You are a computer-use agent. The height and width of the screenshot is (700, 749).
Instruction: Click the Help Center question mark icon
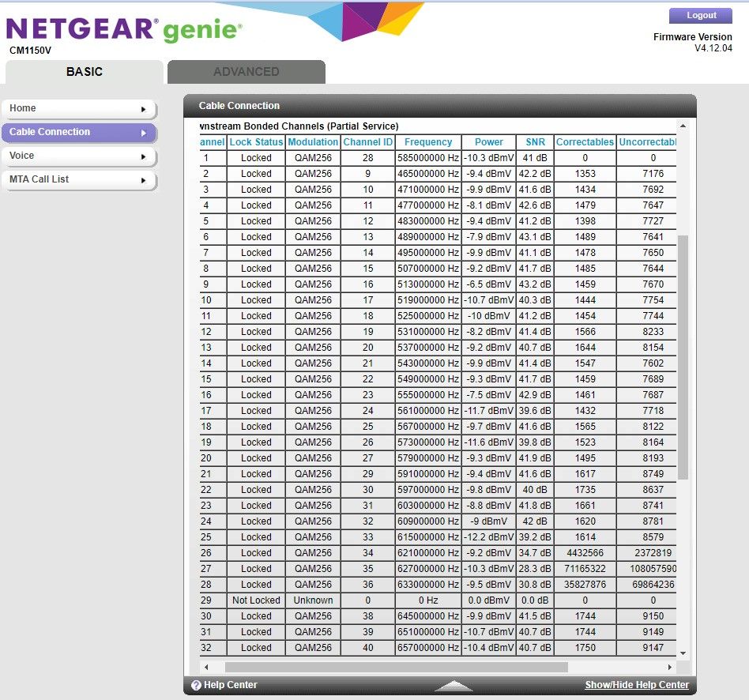tap(196, 685)
